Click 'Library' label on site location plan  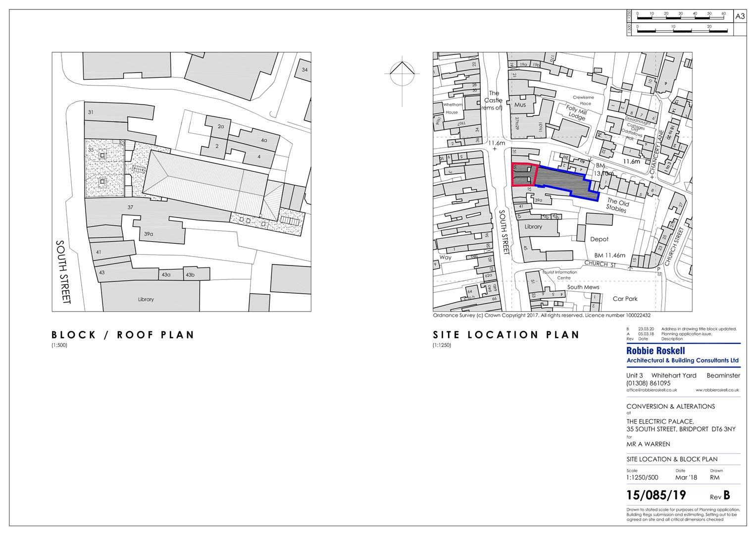click(x=534, y=226)
